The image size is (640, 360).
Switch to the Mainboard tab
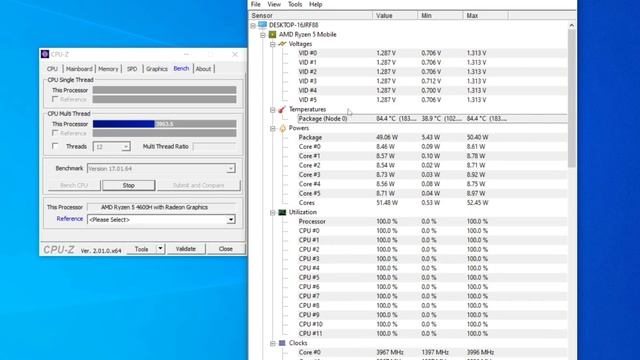point(79,69)
